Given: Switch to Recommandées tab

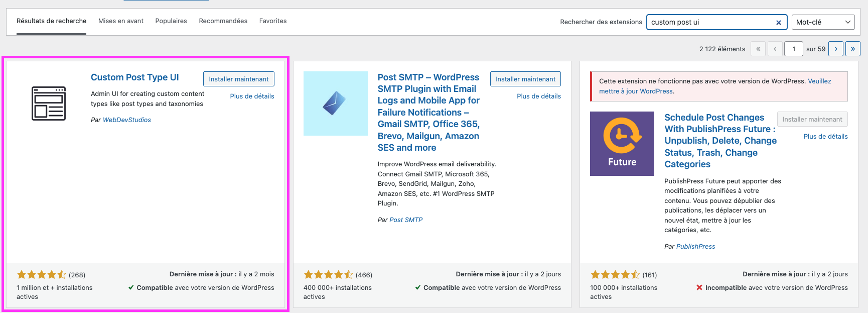Looking at the screenshot, I should pos(223,21).
